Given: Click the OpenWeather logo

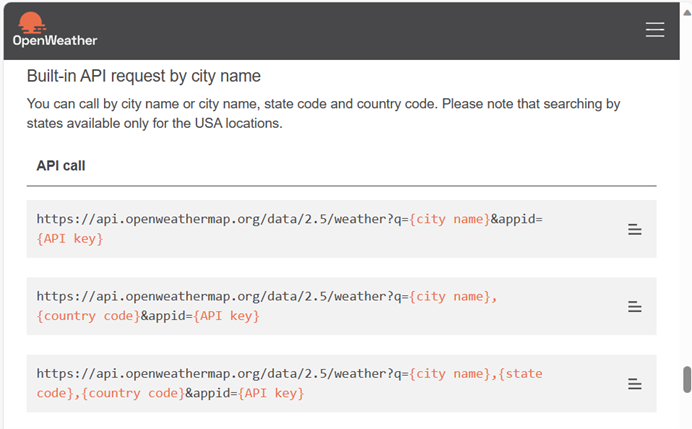Looking at the screenshot, I should pyautogui.click(x=55, y=29).
